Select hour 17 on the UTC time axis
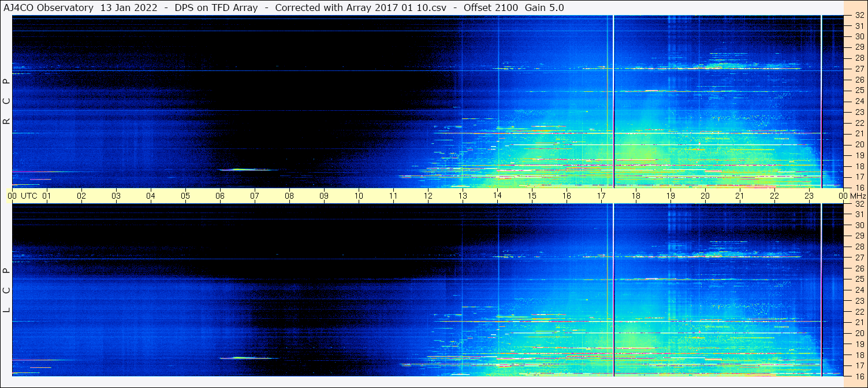 point(601,196)
